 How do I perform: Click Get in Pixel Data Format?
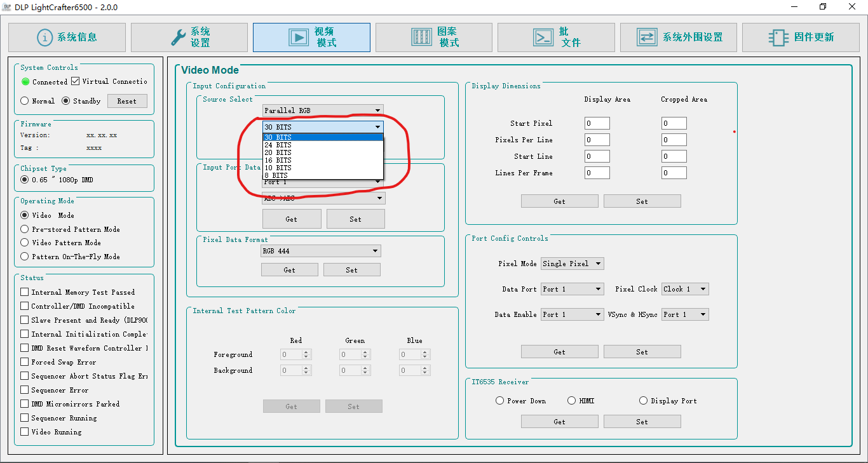pyautogui.click(x=290, y=270)
